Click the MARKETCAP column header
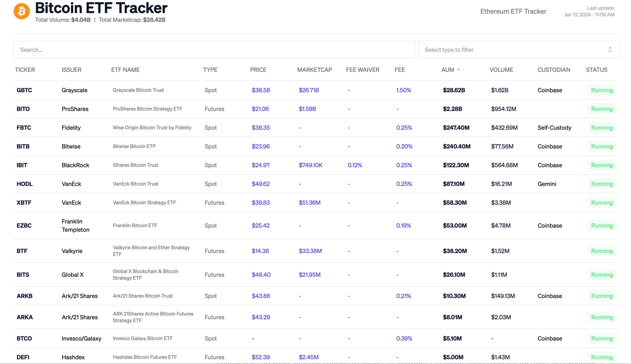 point(315,70)
